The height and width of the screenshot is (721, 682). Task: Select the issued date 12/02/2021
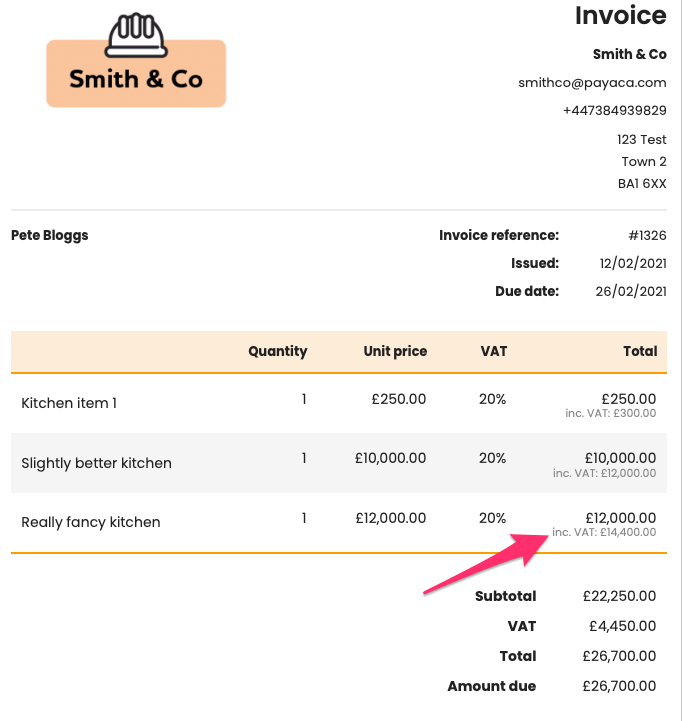coord(633,264)
